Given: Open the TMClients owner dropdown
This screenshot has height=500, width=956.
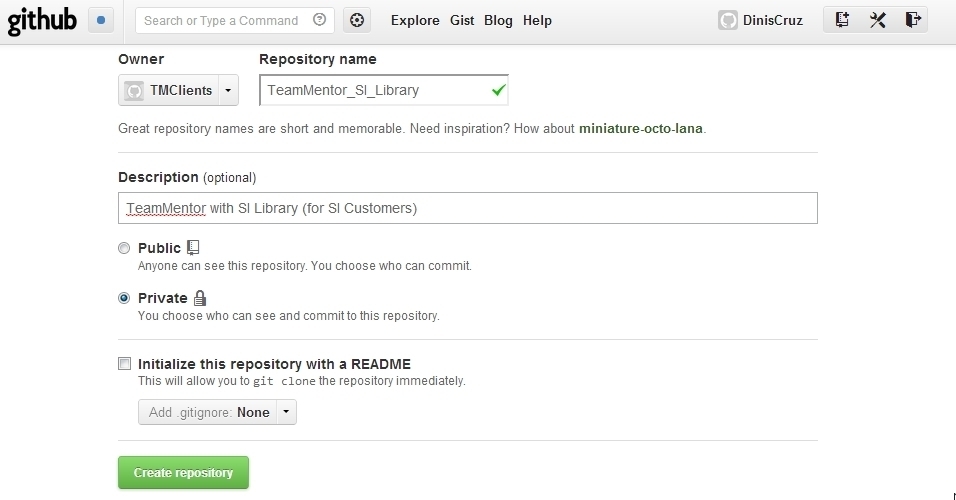Looking at the screenshot, I should click(179, 91).
